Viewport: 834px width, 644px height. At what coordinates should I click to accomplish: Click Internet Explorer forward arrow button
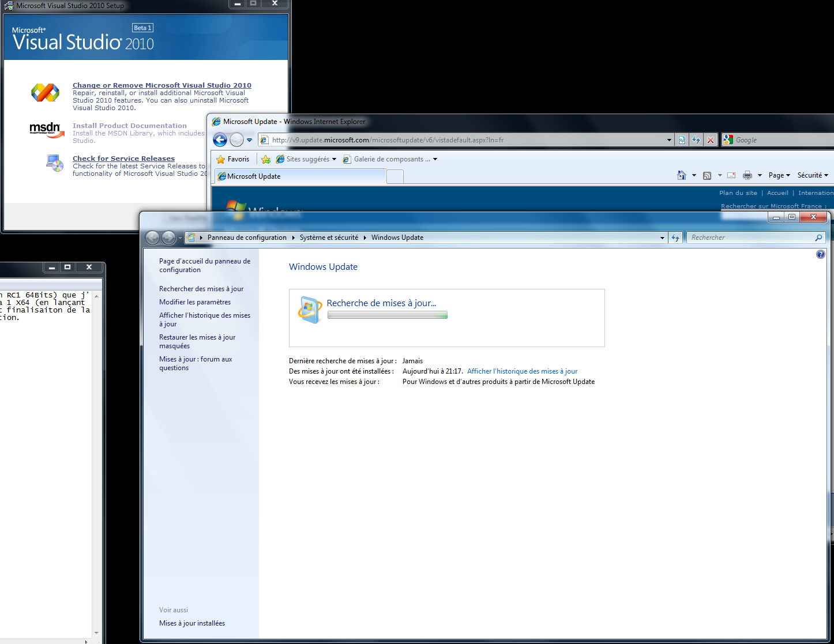(x=236, y=140)
